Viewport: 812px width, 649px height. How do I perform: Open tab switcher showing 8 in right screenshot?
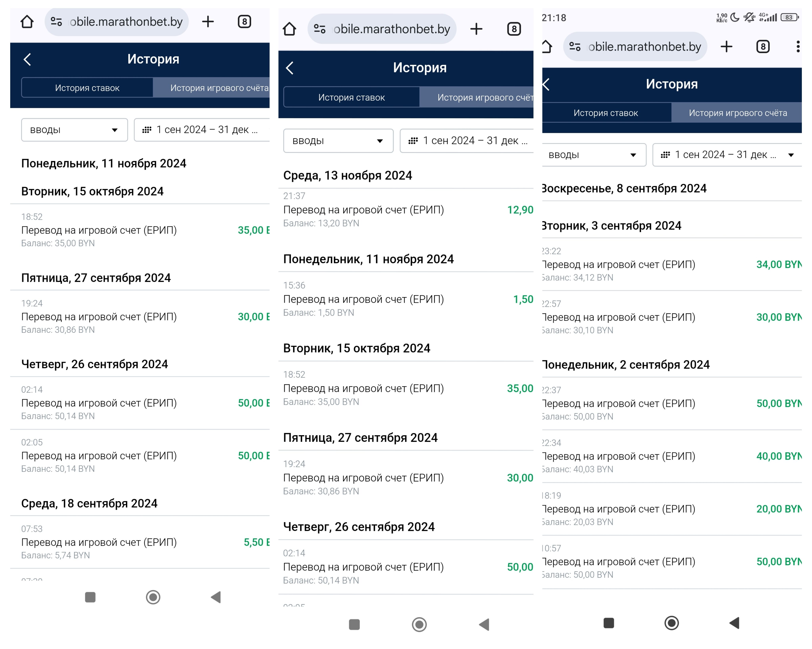coord(763,47)
